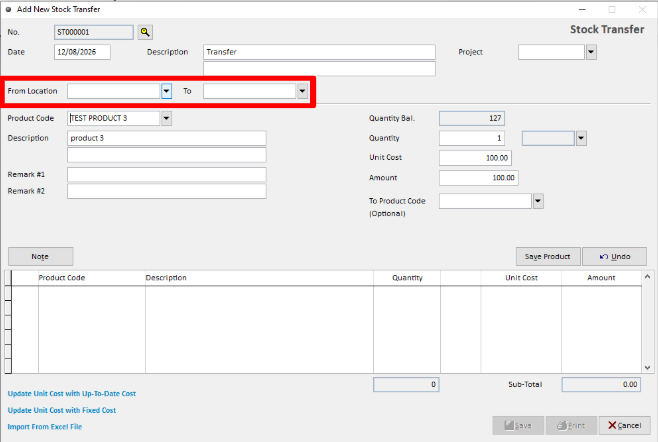Click Save Product button

548,256
